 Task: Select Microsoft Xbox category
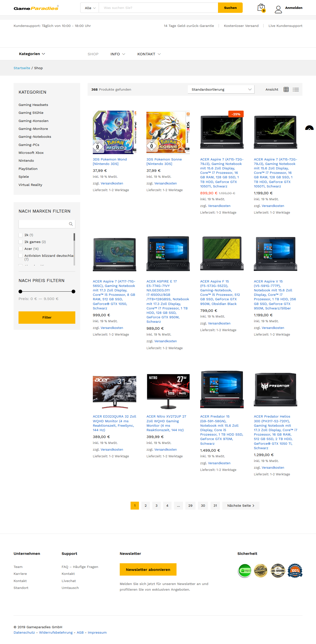31,153
